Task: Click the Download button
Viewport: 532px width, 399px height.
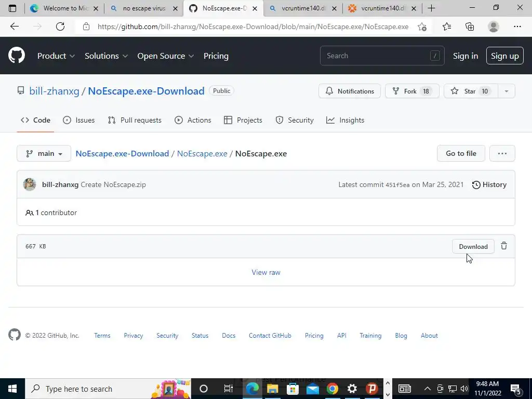Action: tap(473, 246)
